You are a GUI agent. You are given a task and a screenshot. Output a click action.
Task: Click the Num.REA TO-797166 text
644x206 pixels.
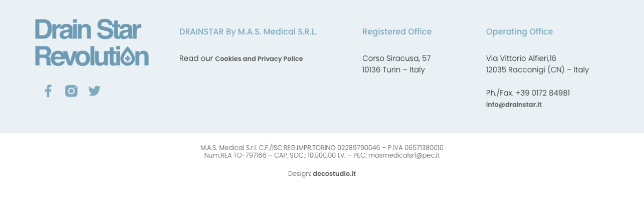point(235,155)
